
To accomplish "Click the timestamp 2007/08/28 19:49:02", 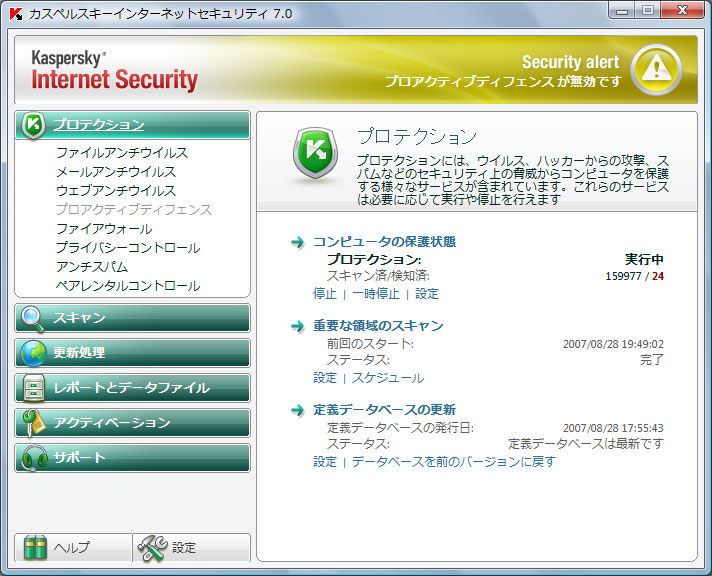I will [613, 344].
